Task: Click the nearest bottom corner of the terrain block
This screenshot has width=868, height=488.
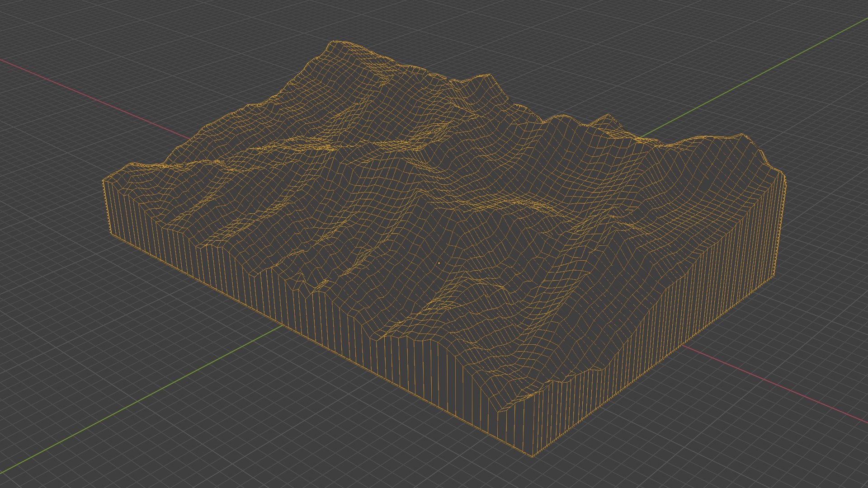Action: click(532, 455)
